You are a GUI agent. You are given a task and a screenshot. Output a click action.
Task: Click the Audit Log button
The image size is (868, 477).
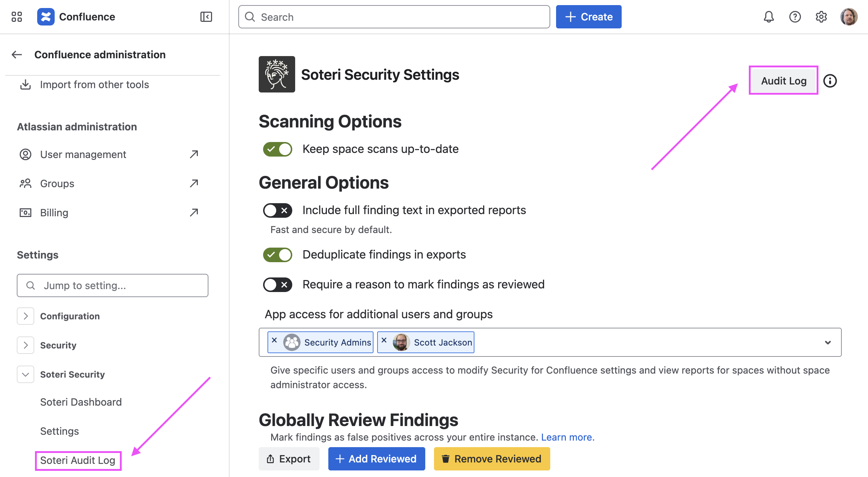click(x=783, y=81)
